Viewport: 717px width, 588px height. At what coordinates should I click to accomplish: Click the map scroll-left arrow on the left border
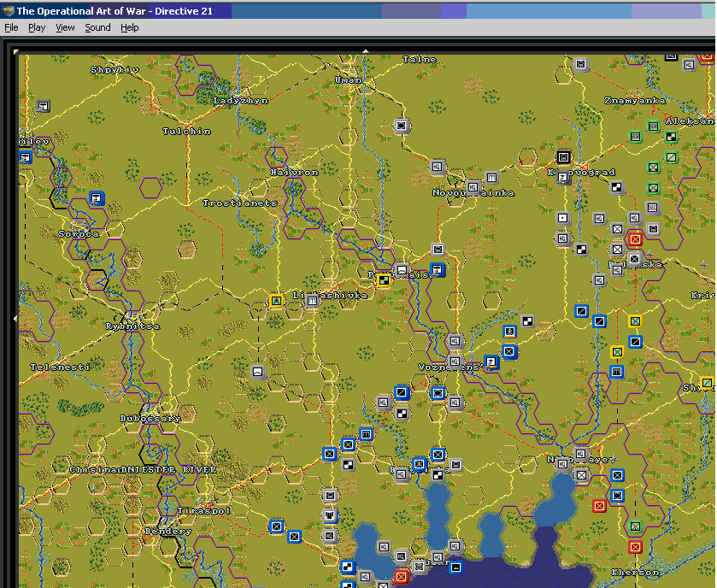15,318
